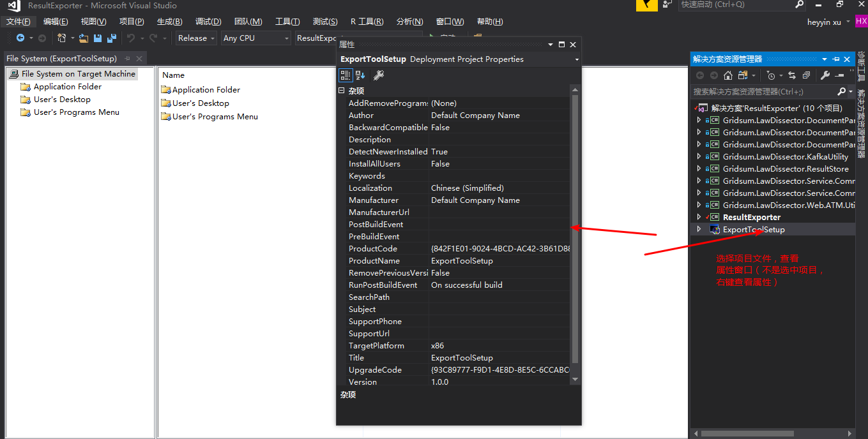Click the Save All toolbar icon

pyautogui.click(x=112, y=38)
